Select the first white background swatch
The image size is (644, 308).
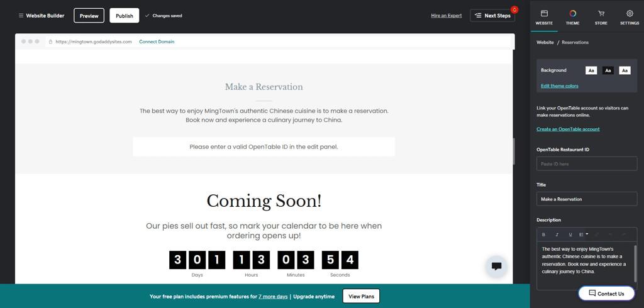point(591,70)
